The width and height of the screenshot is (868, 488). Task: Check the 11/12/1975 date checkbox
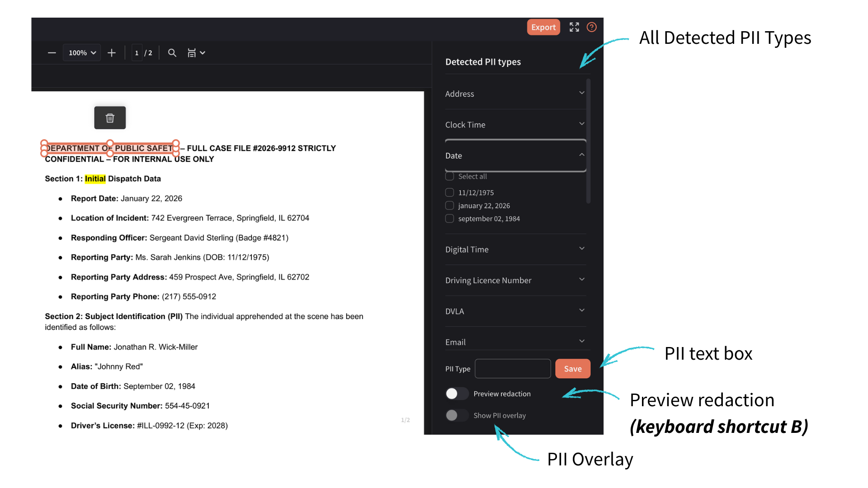pos(449,192)
